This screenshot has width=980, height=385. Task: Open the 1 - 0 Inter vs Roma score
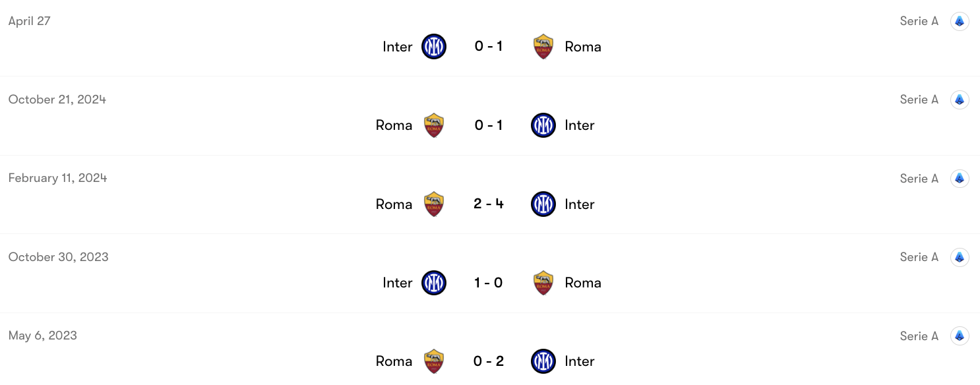[489, 283]
